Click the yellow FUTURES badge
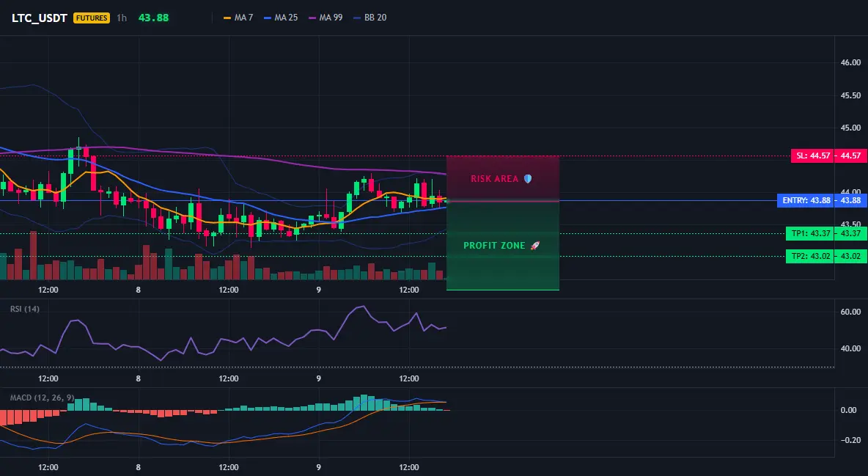This screenshot has width=868, height=476. [x=92, y=18]
